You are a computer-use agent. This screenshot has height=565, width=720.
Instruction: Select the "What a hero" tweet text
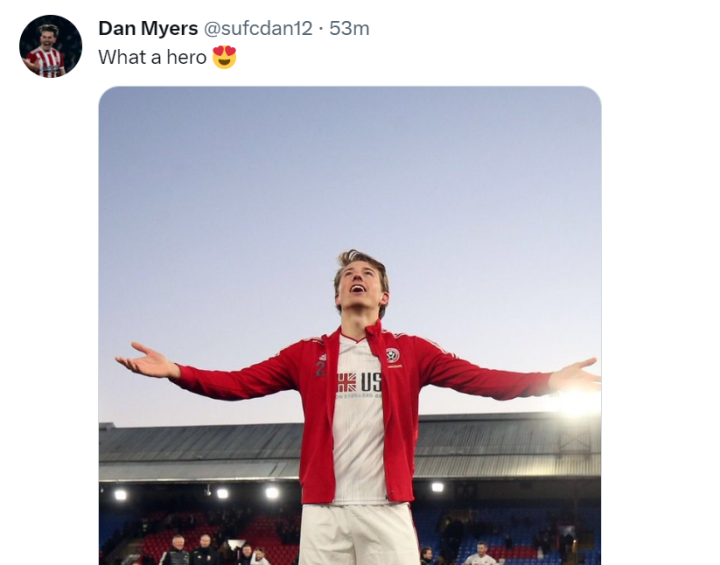152,57
